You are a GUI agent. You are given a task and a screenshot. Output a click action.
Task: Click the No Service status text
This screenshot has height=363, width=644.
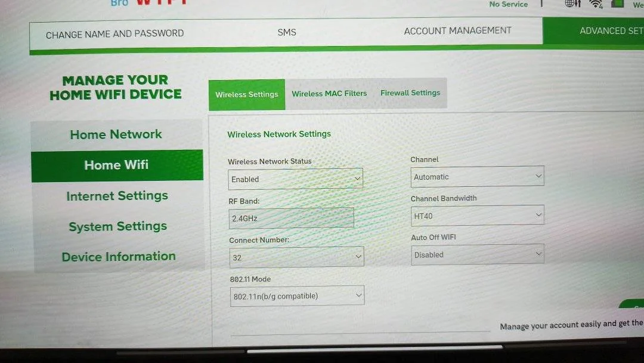pos(509,4)
